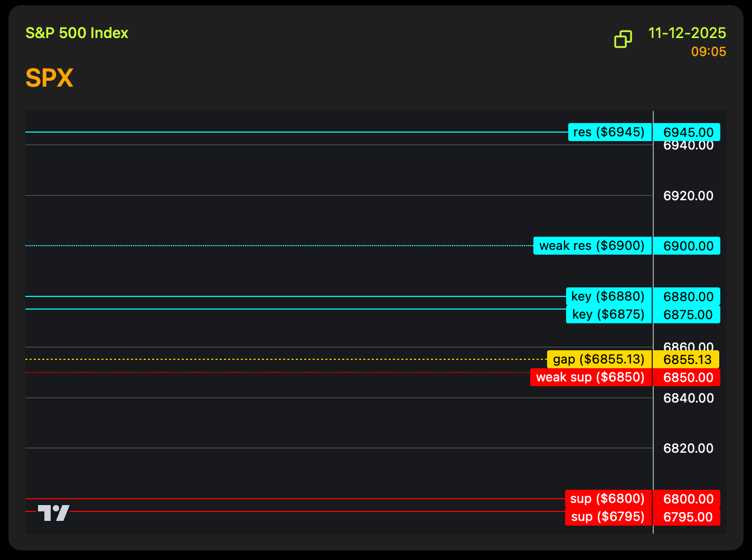Select the sup ($6795) red label
This screenshot has width=752, height=560.
click(x=608, y=517)
